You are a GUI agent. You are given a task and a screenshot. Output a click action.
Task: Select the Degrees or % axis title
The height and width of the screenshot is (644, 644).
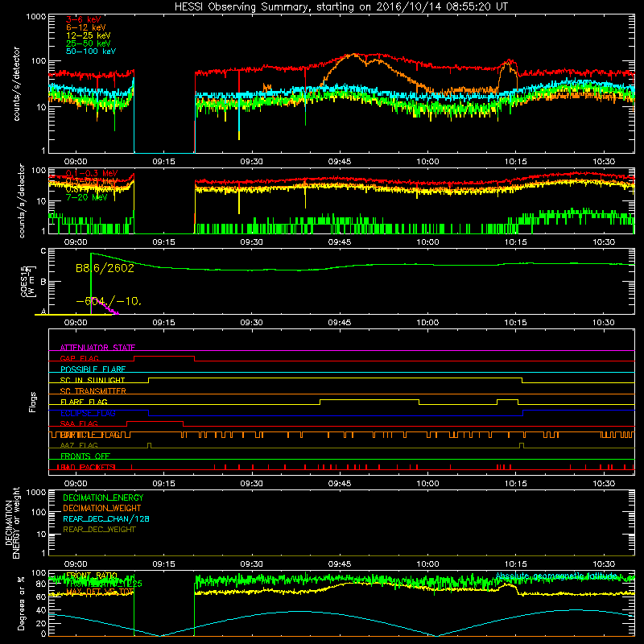(21, 603)
